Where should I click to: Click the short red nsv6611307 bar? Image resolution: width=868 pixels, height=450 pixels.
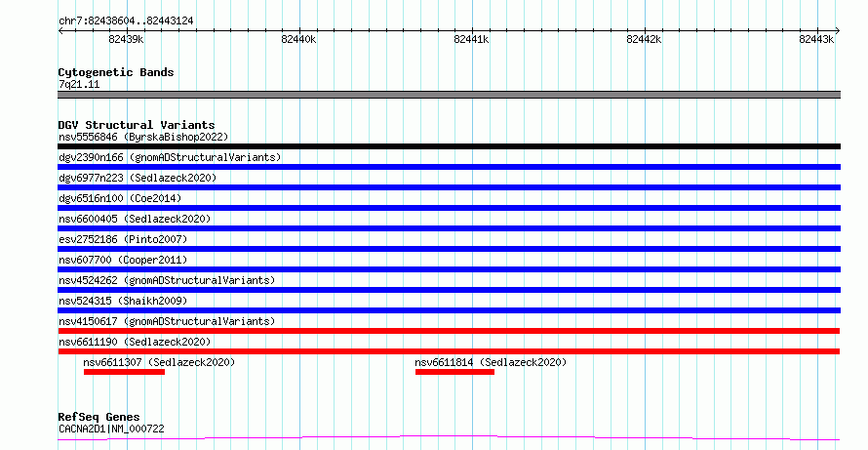click(x=125, y=372)
